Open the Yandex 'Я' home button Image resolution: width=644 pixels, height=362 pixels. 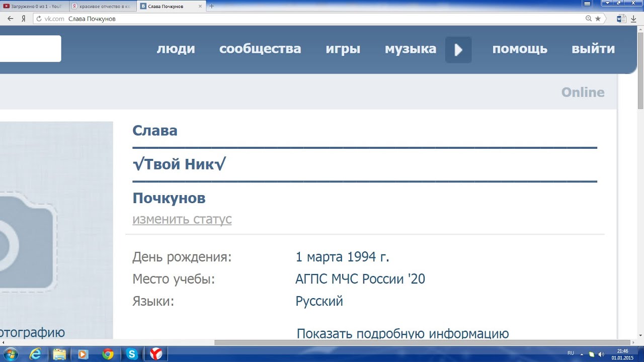[x=23, y=19]
